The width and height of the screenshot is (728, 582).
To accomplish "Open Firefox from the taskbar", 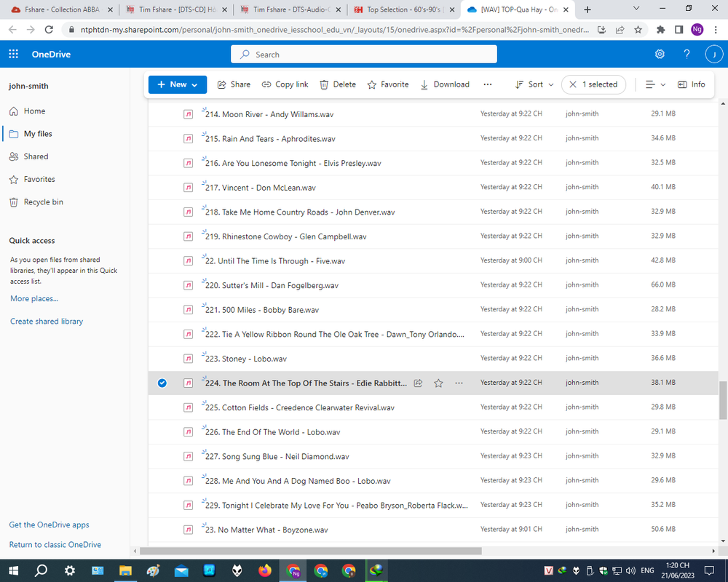I will tap(265, 570).
